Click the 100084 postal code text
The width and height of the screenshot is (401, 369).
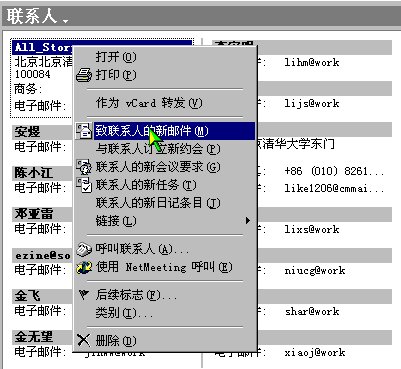coord(32,74)
